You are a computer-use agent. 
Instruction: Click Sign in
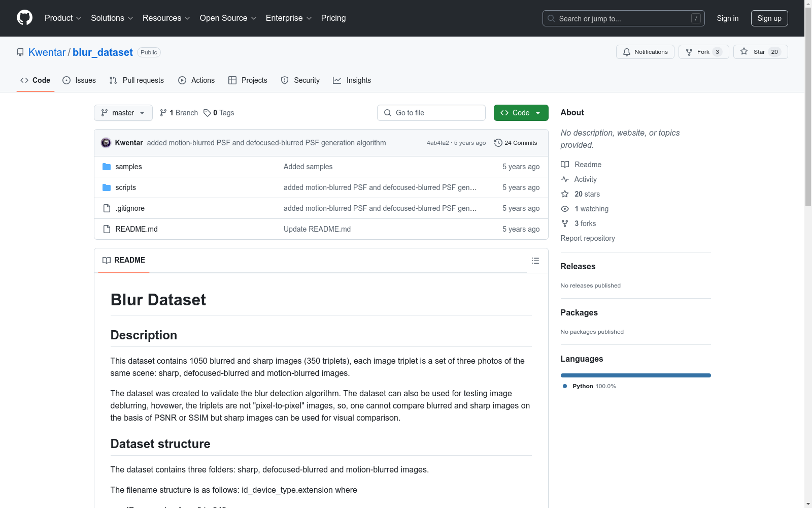coord(728,18)
